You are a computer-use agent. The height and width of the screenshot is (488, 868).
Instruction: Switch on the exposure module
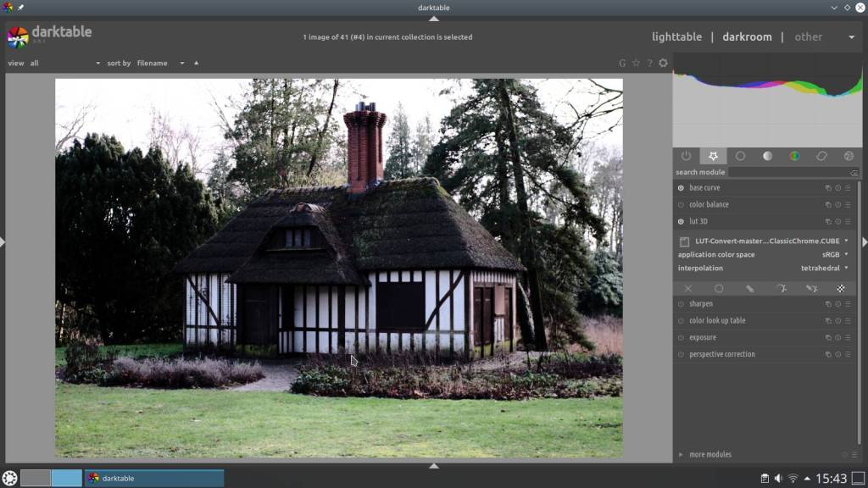[x=681, y=338]
